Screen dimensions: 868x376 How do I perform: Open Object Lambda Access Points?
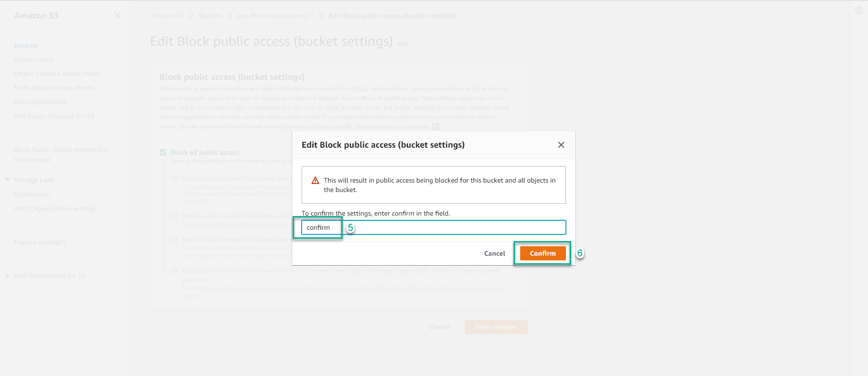click(58, 74)
